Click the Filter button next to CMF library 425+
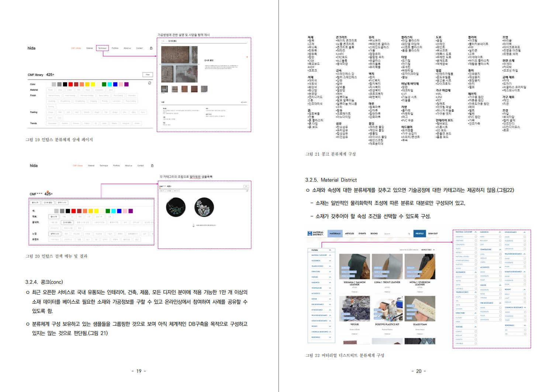The height and width of the screenshot is (392, 557). point(148,74)
